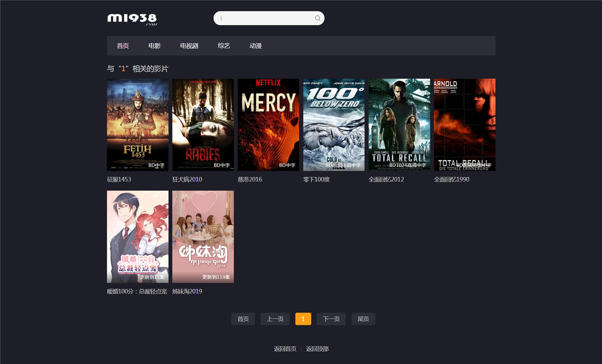This screenshot has width=602, height=364.
Task: Click the title link 慈悲2016
Action: [x=250, y=179]
